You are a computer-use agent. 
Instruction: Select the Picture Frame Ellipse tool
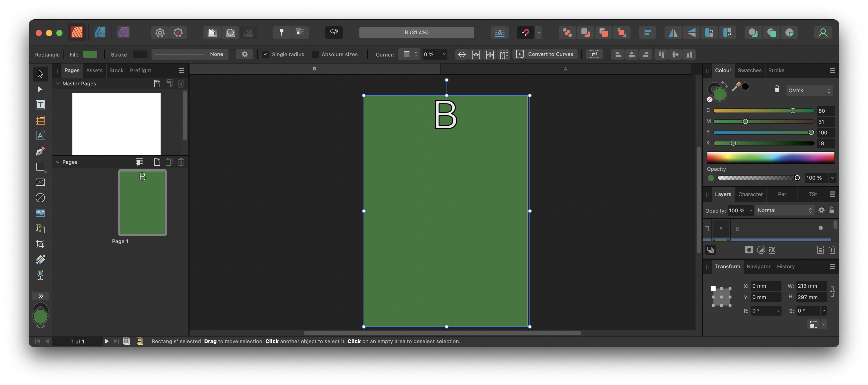[x=40, y=198]
